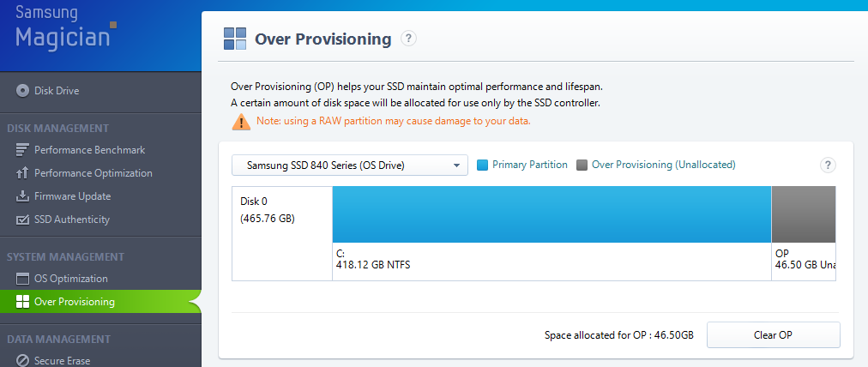Click the gray Over Provisioning legend swatch
Viewport: 868px width, 367px height.
click(582, 165)
